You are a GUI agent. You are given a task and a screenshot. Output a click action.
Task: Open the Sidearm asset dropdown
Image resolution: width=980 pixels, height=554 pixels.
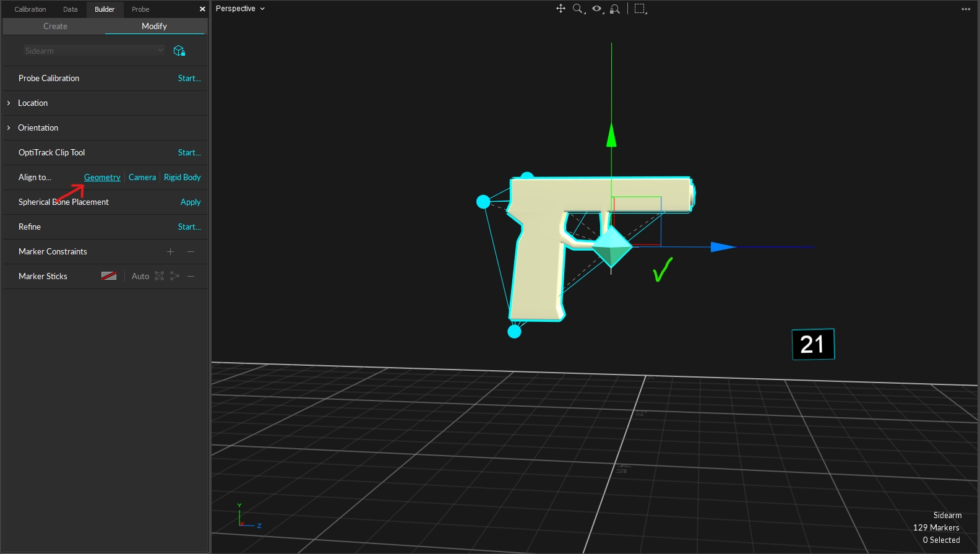pos(94,51)
